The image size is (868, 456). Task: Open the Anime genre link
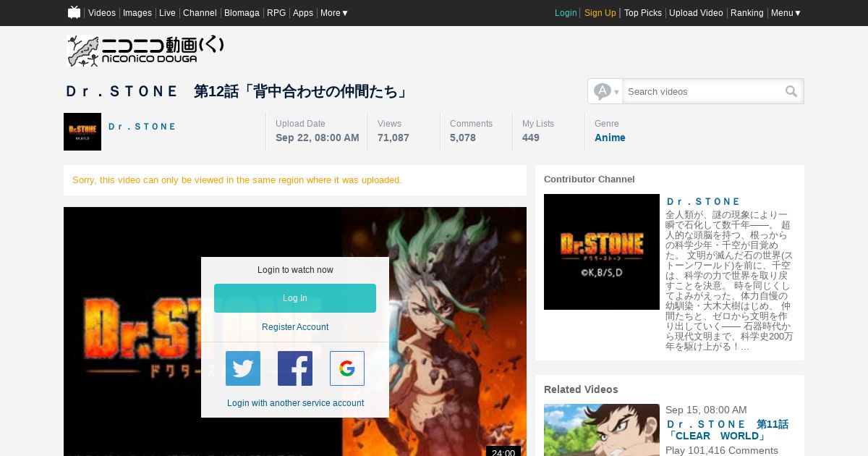point(610,138)
